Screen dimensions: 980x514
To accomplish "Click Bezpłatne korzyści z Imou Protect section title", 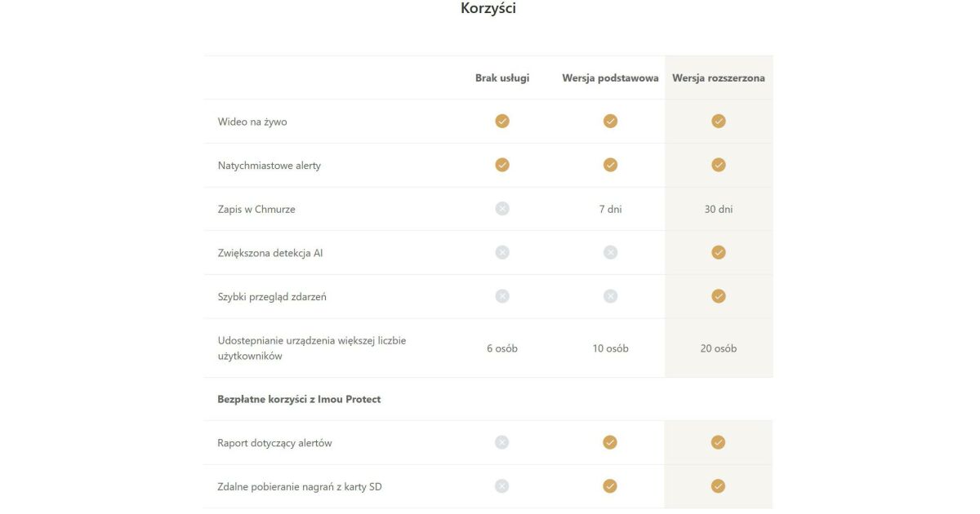I will point(299,399).
